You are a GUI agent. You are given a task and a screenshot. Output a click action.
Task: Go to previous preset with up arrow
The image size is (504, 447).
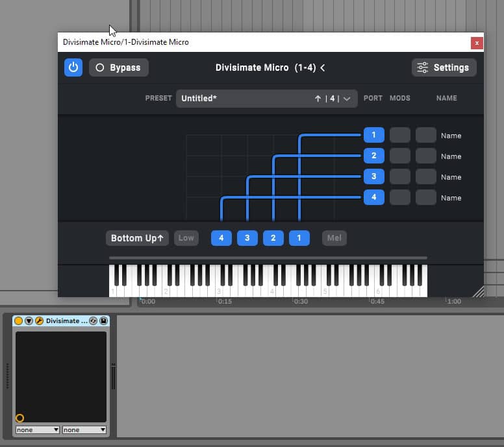coord(318,99)
